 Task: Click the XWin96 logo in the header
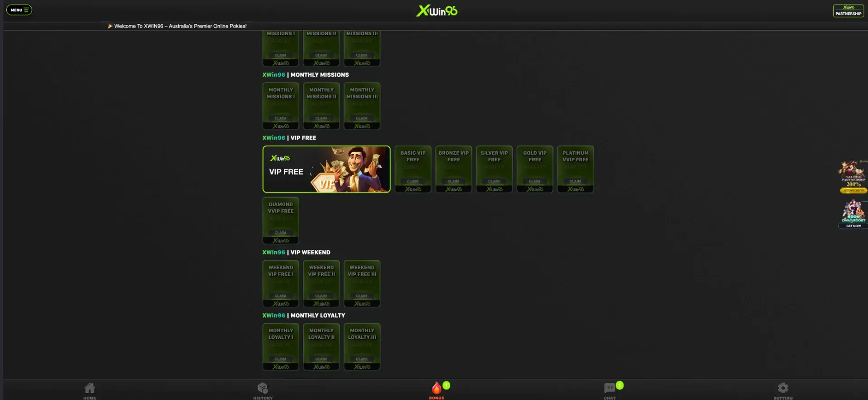point(437,10)
